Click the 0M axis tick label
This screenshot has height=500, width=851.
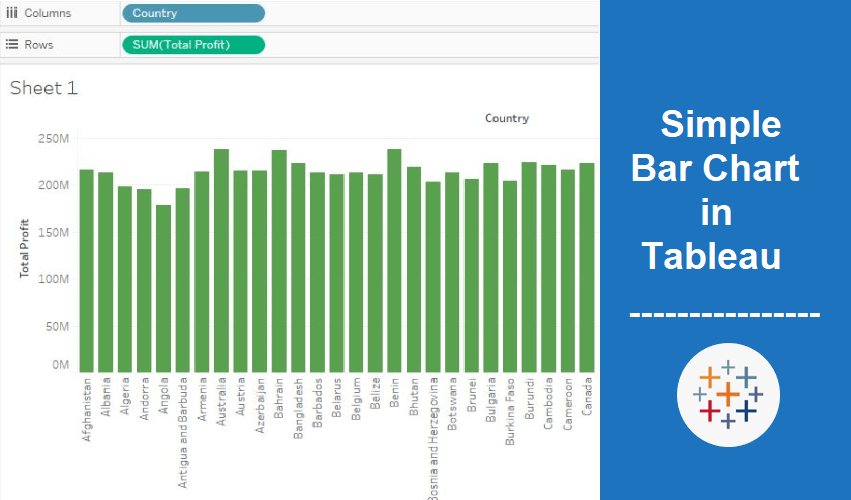coord(60,365)
